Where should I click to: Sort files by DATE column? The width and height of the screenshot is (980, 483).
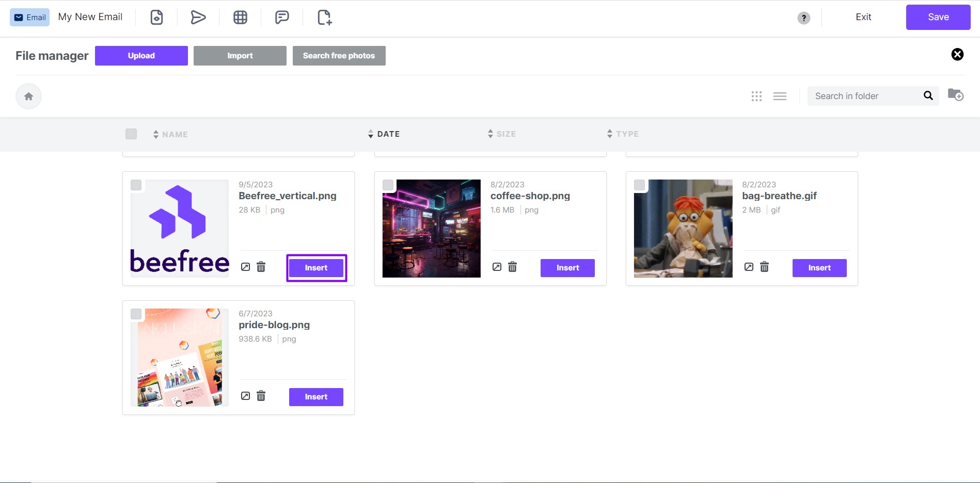tap(384, 134)
